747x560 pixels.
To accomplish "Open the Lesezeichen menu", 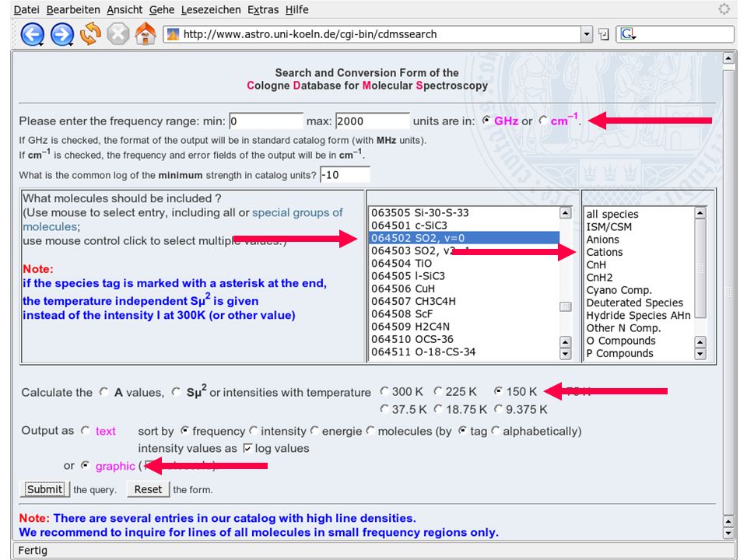I will 211,9.
